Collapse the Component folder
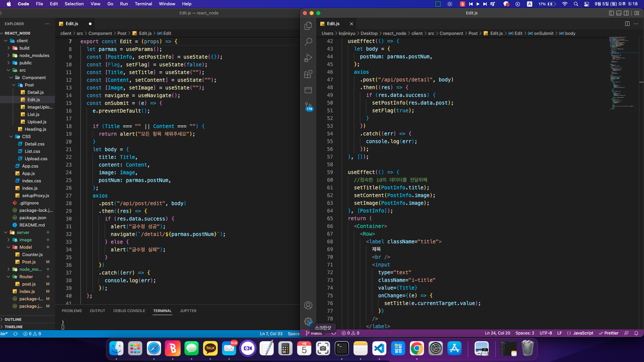This screenshot has height=362, width=644. 34,77
